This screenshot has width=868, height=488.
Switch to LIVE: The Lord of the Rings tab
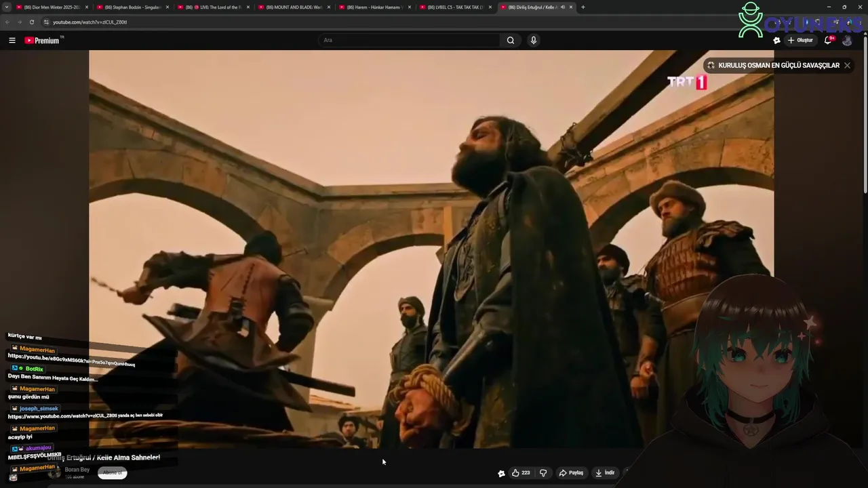(x=213, y=7)
